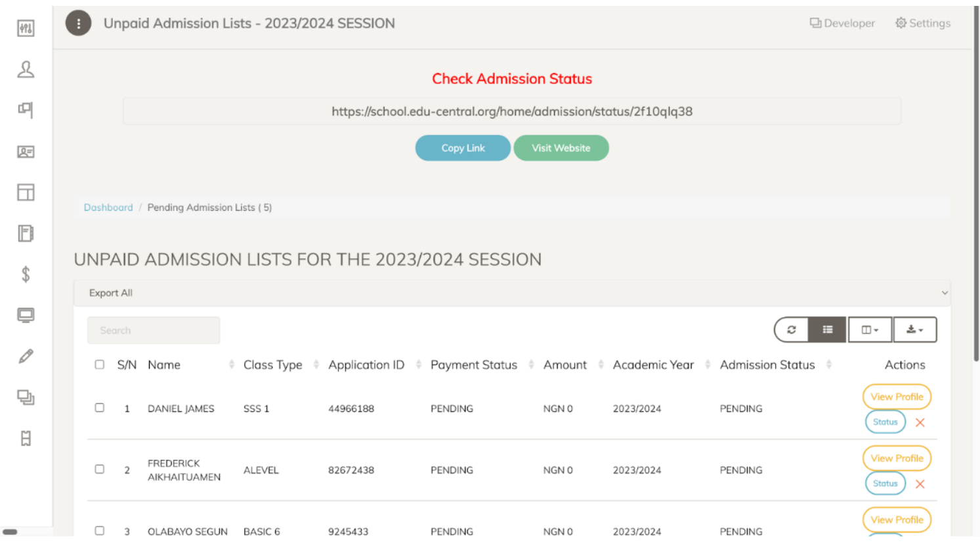Go to the Dashboard breadcrumb link

(108, 208)
